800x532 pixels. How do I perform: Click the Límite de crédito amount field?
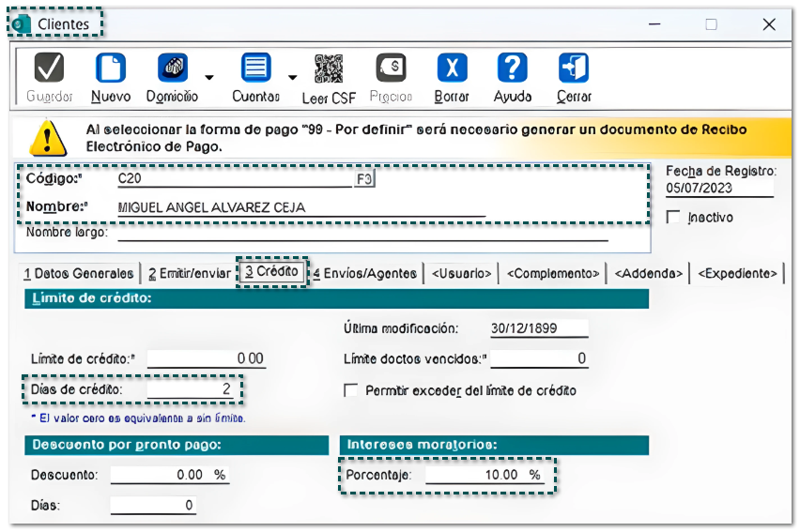[x=207, y=358]
